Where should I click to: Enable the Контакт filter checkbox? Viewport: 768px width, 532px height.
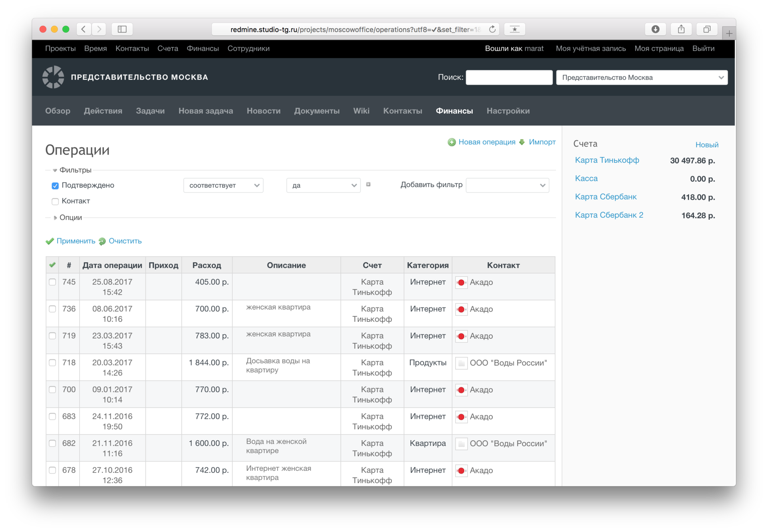[x=55, y=201]
